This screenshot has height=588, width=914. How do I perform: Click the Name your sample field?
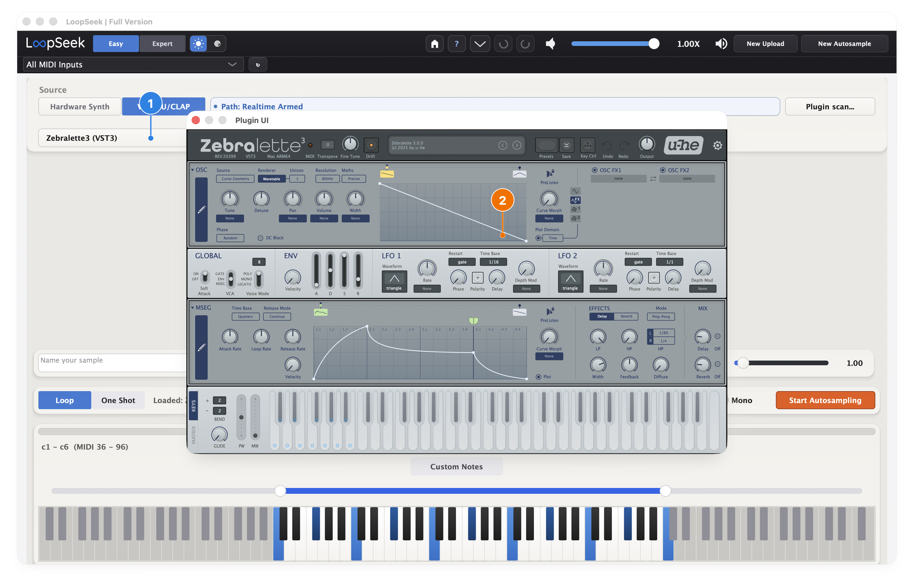(x=113, y=362)
